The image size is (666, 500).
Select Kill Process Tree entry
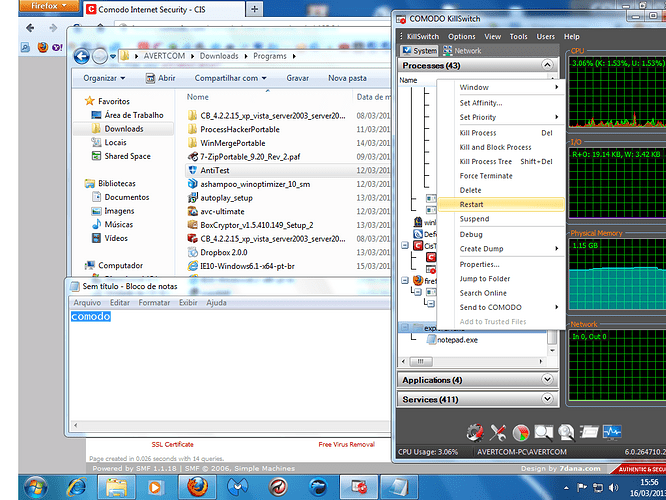[x=501, y=161]
